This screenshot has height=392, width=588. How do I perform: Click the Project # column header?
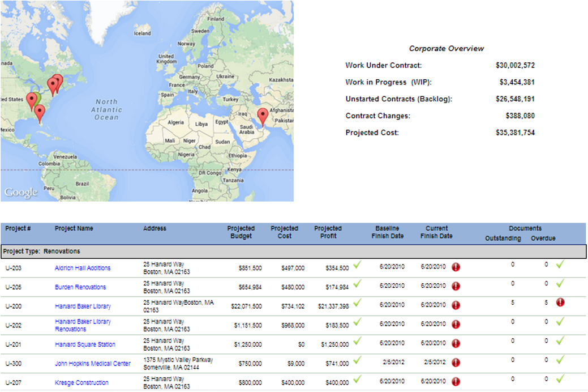(18, 229)
